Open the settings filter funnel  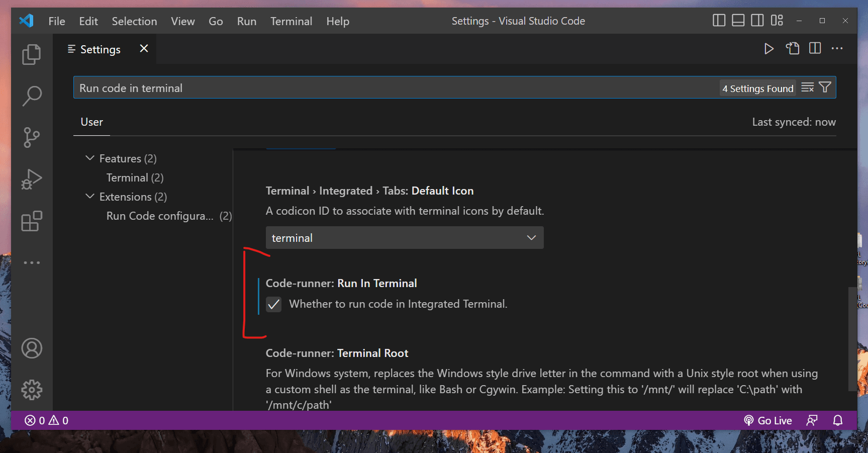pyautogui.click(x=825, y=87)
